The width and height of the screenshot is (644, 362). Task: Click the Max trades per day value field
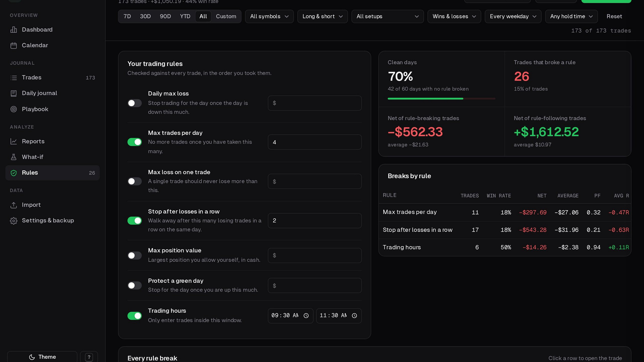point(314,142)
